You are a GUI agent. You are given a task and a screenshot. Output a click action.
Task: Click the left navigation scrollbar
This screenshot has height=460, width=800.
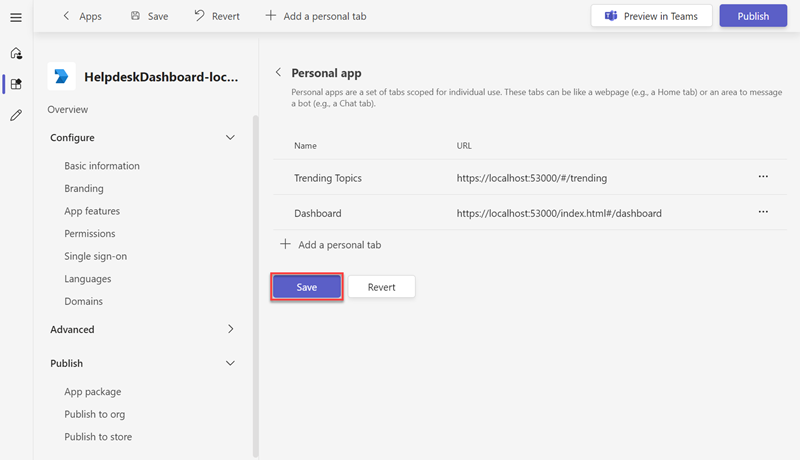tap(256, 286)
